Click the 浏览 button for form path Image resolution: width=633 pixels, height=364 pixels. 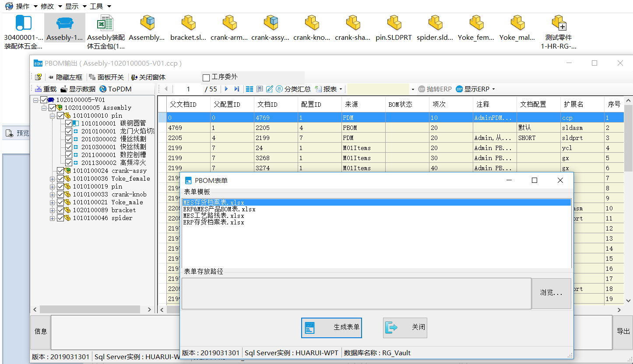click(551, 293)
